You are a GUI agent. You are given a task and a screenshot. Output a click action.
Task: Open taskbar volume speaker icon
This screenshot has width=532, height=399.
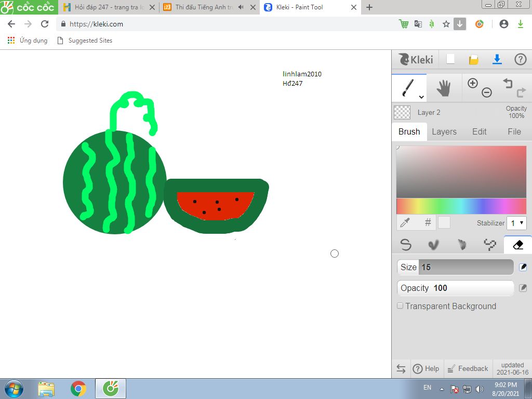coord(480,389)
